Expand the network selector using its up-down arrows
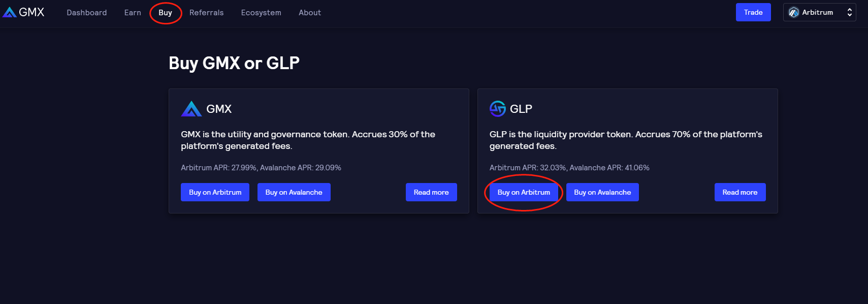This screenshot has width=868, height=304. pos(849,13)
